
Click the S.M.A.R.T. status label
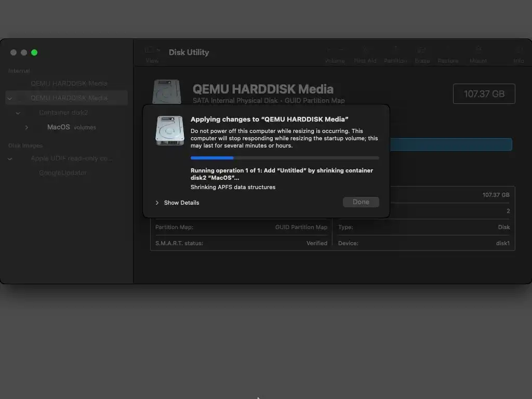tap(179, 243)
